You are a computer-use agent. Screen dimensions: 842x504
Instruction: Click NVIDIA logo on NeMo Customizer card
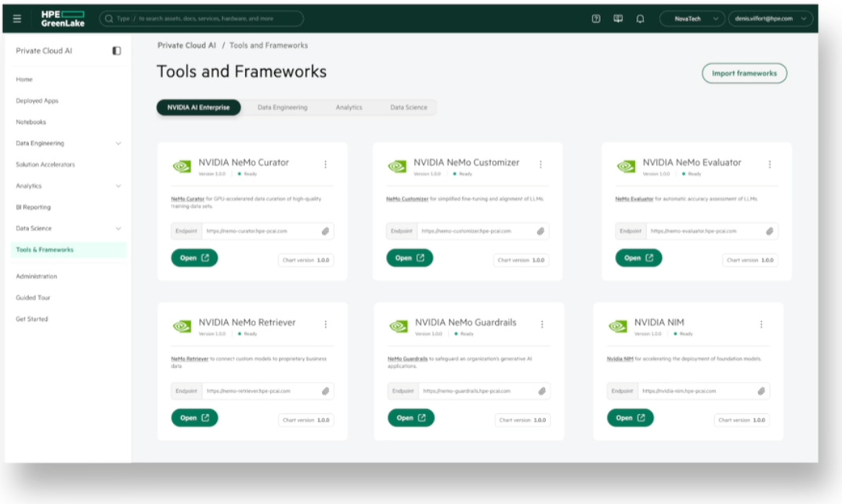click(x=397, y=167)
